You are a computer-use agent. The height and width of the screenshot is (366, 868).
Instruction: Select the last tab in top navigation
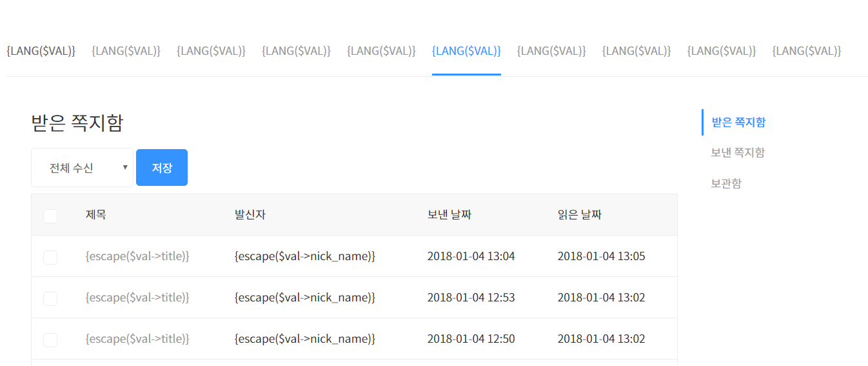pos(807,51)
